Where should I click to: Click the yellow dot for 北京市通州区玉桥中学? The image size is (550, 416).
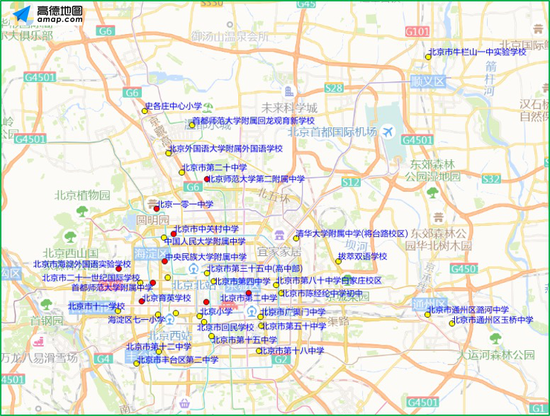pos(452,323)
